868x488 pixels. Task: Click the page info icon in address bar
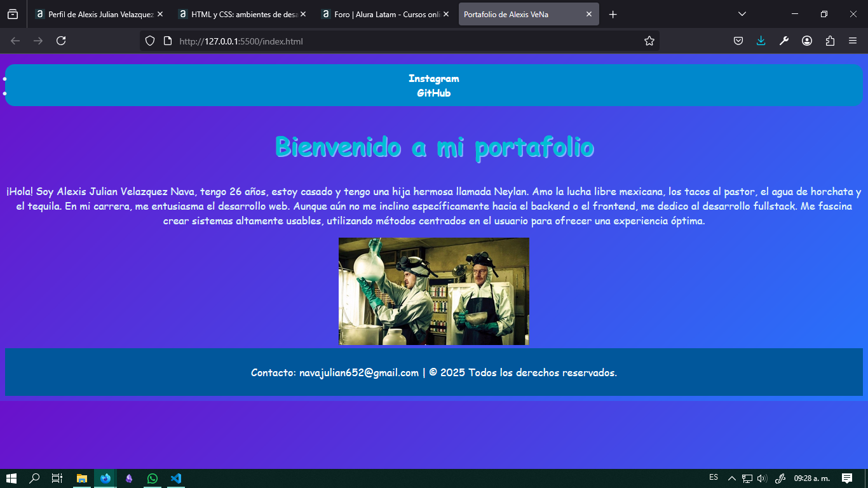(168, 41)
